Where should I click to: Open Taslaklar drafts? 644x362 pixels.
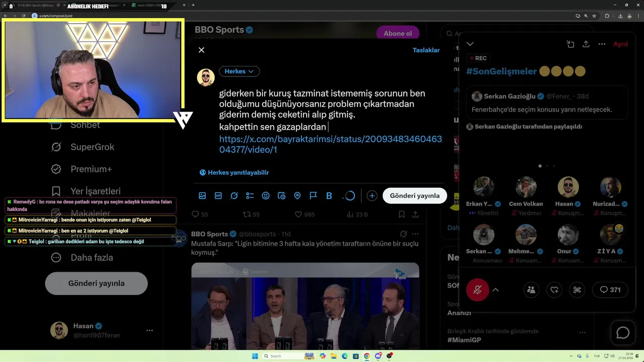coord(426,50)
